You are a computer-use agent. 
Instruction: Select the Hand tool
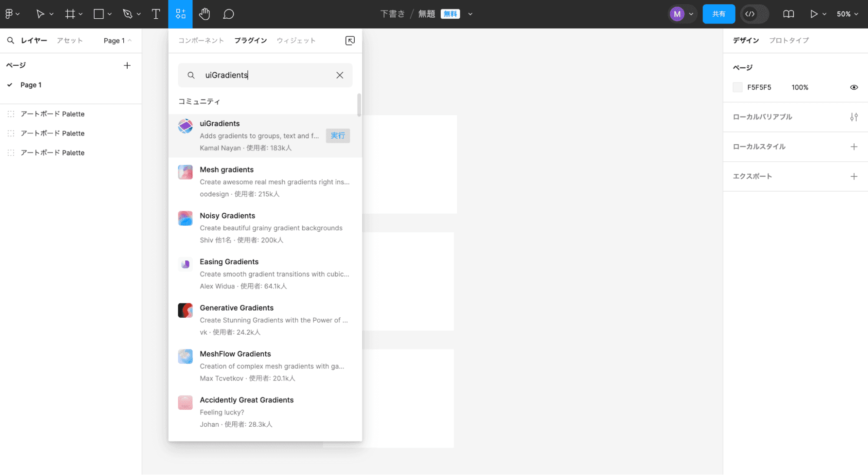204,14
